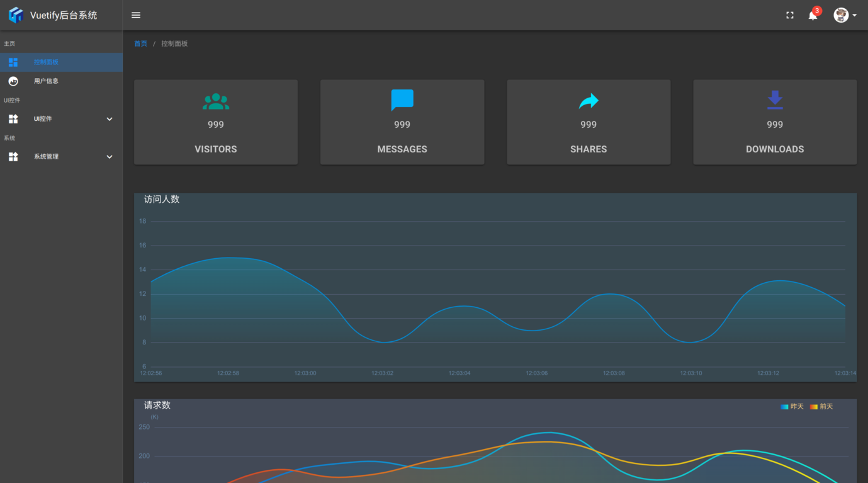Click the SHARES card label
This screenshot has width=868, height=483.
tap(589, 149)
